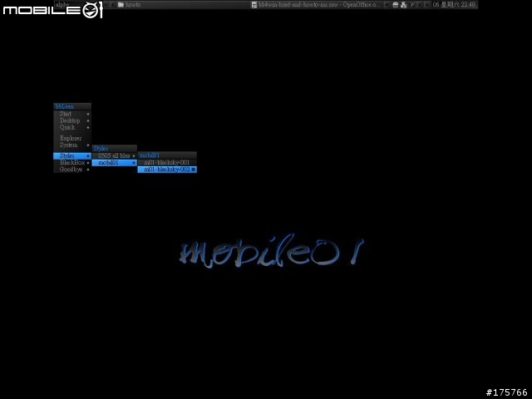The image size is (532, 399).
Task: Open the Goodbye shutdown submenu
Action: 72,170
